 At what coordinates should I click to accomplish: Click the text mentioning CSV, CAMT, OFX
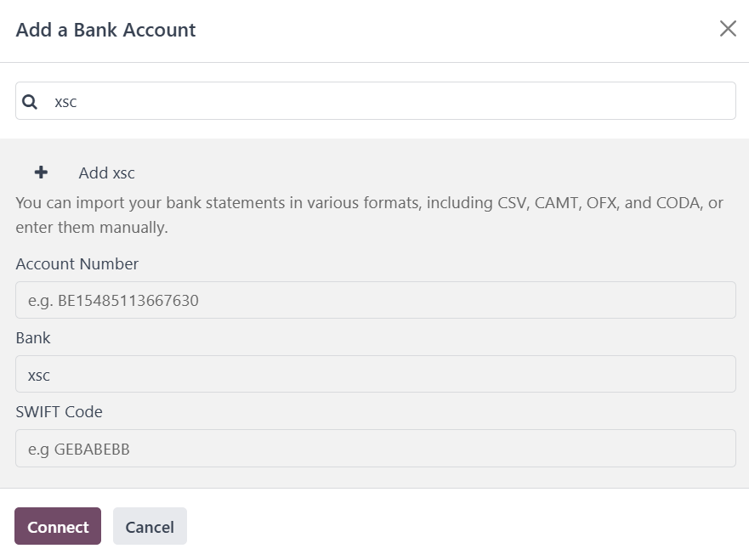coord(369,203)
